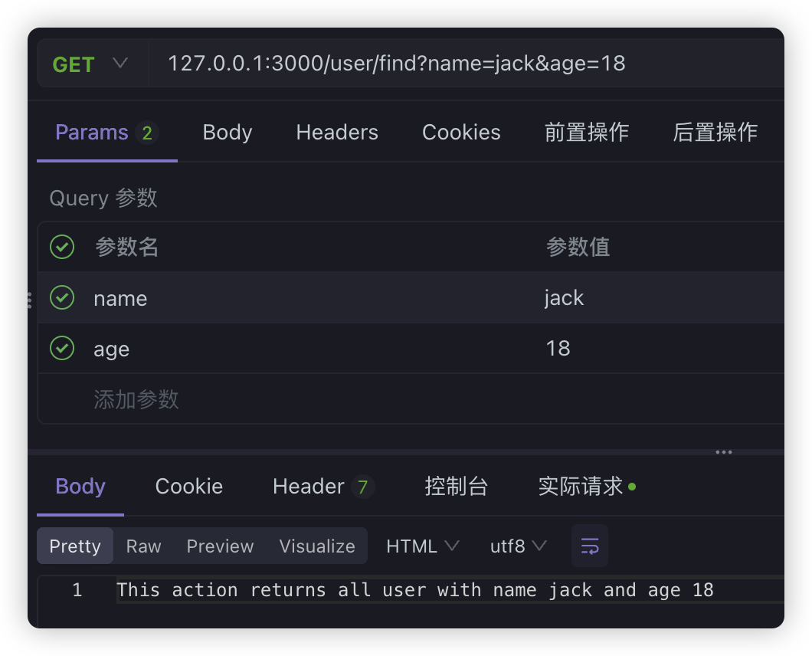Select Preview response view

tap(220, 546)
